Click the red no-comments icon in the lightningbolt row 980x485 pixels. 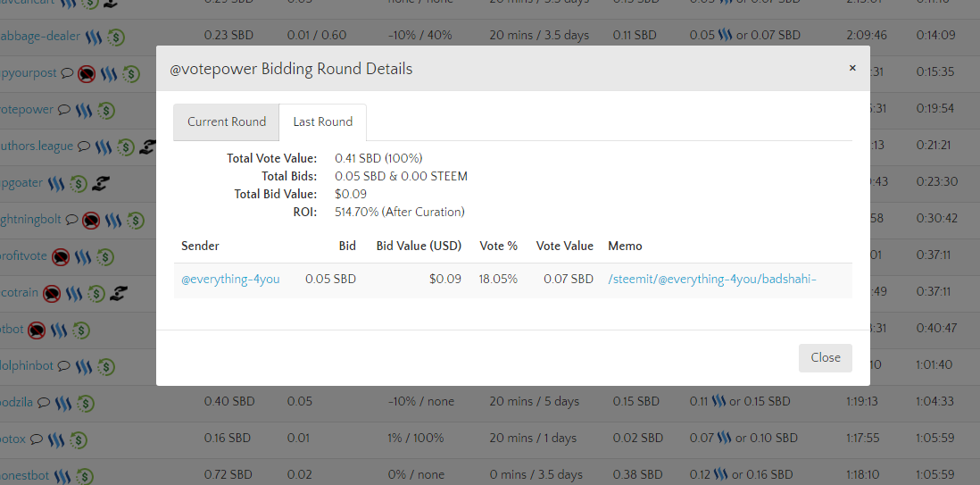pyautogui.click(x=91, y=221)
